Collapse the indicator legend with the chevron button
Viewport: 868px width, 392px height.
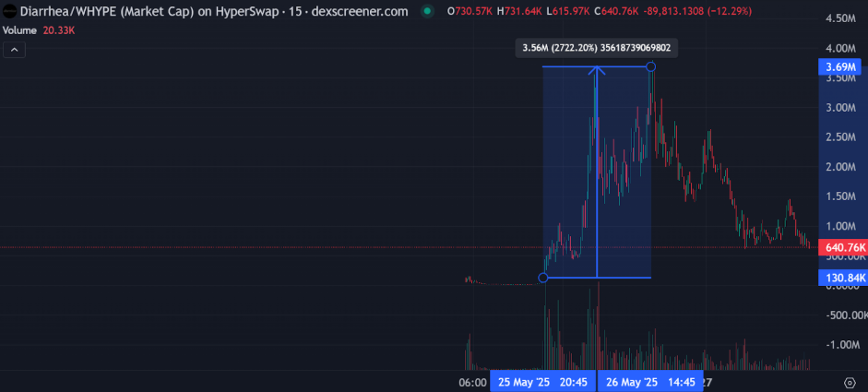pyautogui.click(x=15, y=51)
